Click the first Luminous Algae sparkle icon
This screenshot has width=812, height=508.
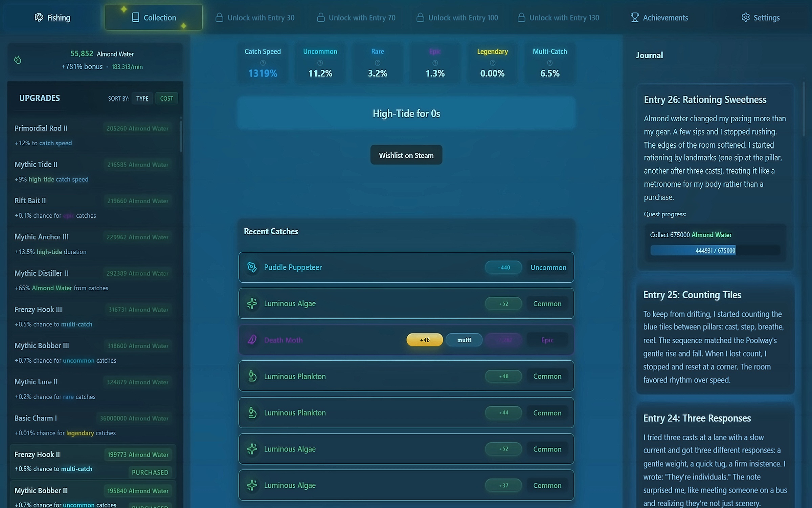252,303
